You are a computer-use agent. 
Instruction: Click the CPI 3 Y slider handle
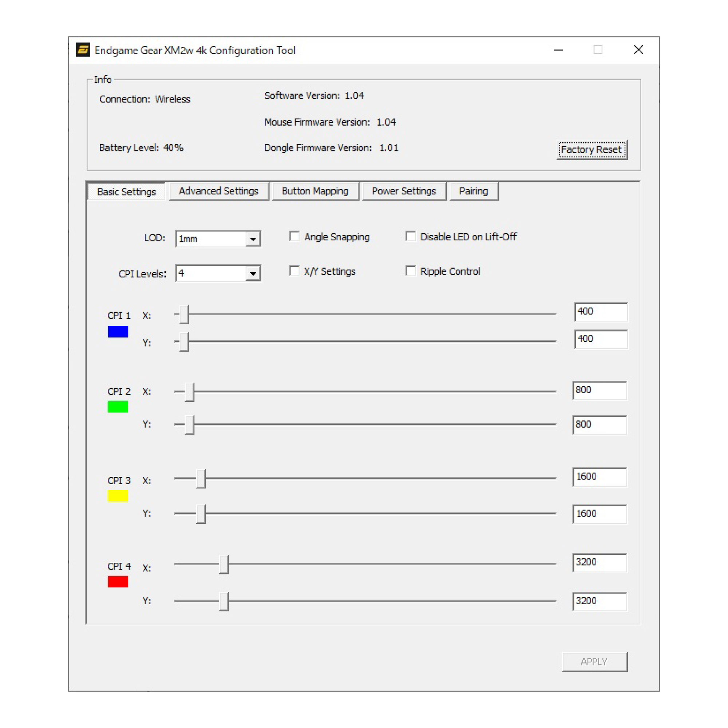click(x=201, y=514)
